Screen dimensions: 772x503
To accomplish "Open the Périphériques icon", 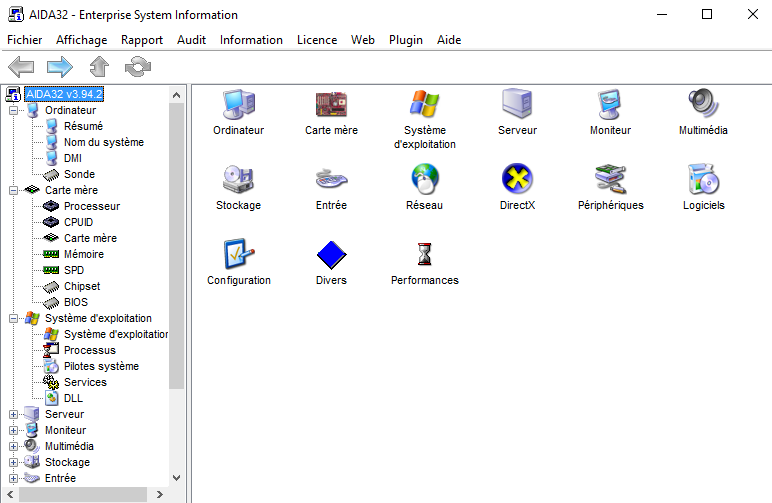I will click(x=610, y=179).
